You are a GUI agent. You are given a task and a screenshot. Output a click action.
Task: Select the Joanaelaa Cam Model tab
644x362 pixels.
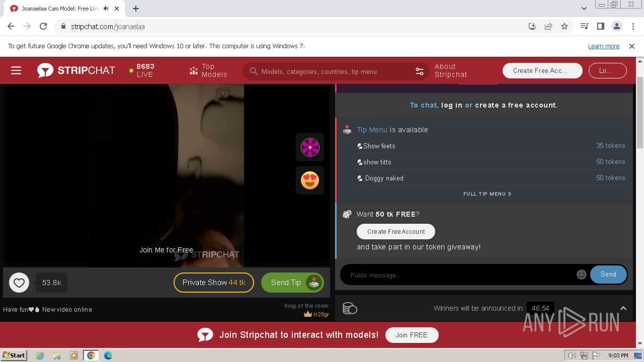tap(64, 9)
